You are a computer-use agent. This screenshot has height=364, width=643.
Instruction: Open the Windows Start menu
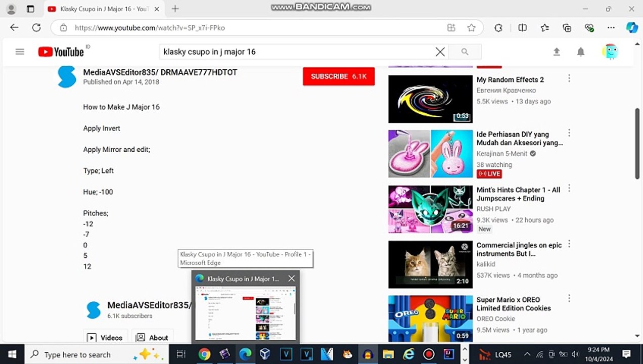[12, 354]
